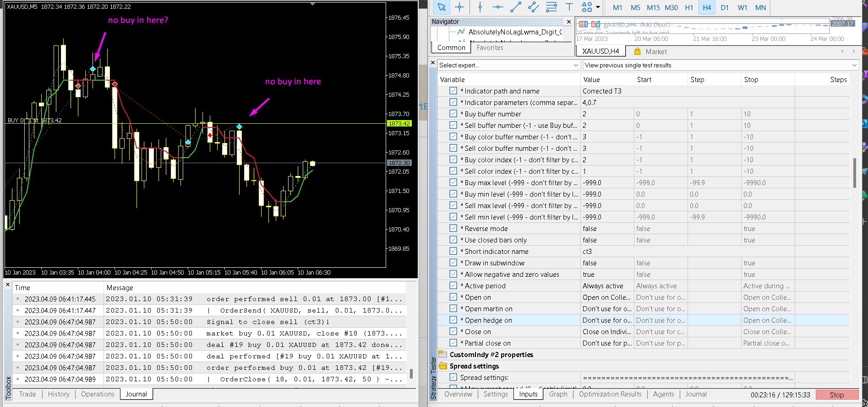Toggle Spread settings checkbox
The height and width of the screenshot is (407, 868).
point(453,377)
